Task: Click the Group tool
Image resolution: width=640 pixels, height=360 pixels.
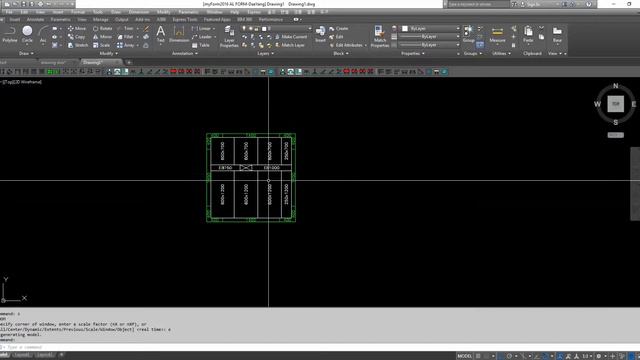Action: pos(468,34)
